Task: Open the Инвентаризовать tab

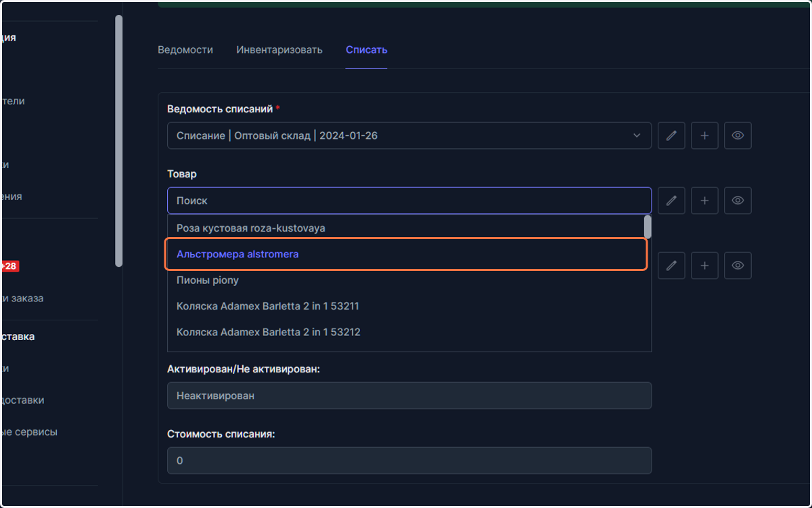Action: (279, 49)
